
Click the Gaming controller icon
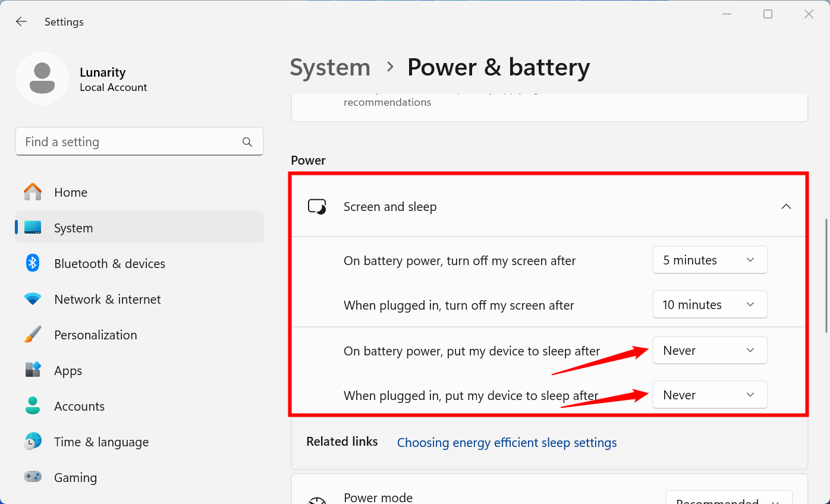tap(33, 477)
